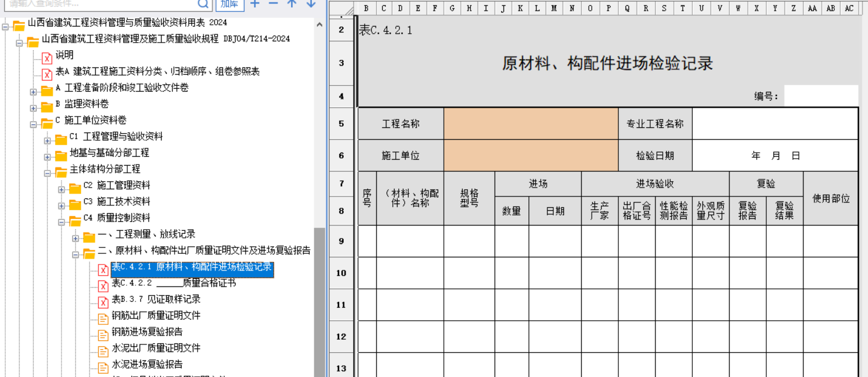Open the 说明 document icon
Screen dimensions: 868x377
pos(47,56)
